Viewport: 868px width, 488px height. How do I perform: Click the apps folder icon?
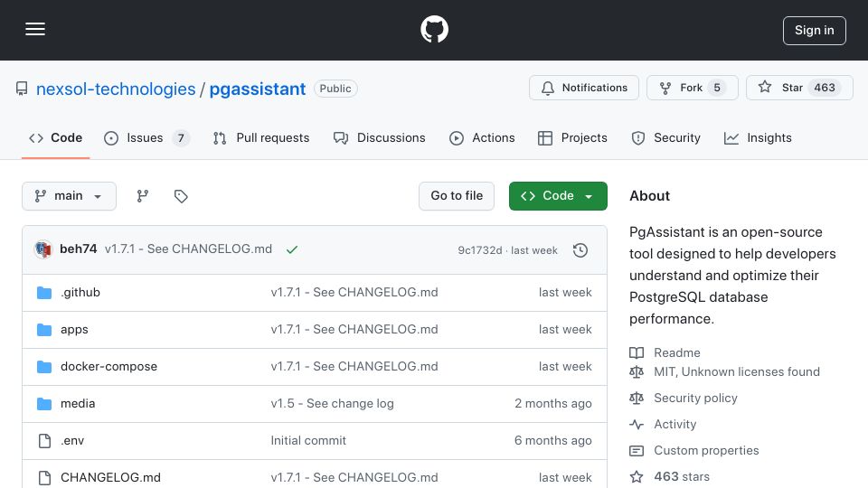click(x=44, y=330)
